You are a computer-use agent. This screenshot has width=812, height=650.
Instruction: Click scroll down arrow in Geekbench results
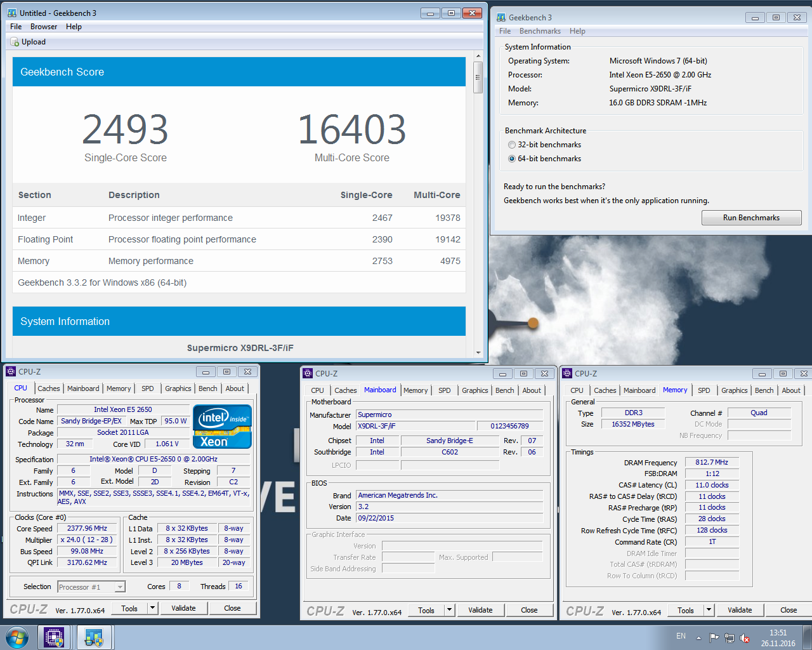pyautogui.click(x=478, y=352)
